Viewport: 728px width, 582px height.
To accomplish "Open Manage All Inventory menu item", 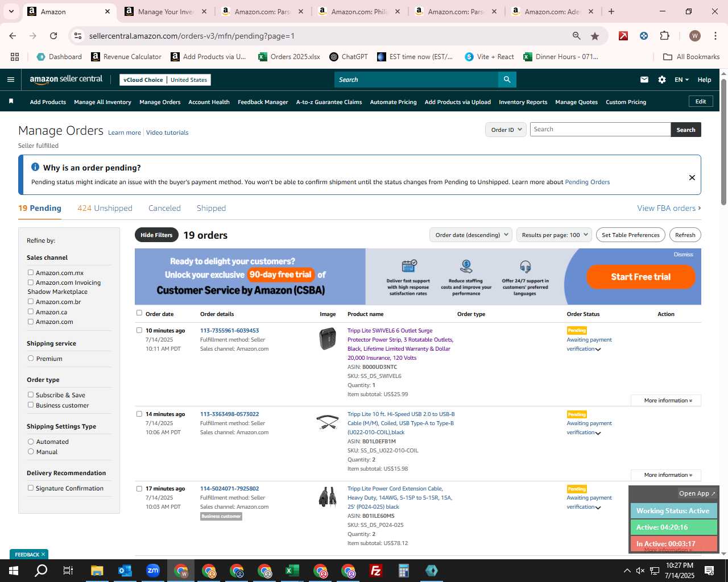I will click(x=102, y=102).
